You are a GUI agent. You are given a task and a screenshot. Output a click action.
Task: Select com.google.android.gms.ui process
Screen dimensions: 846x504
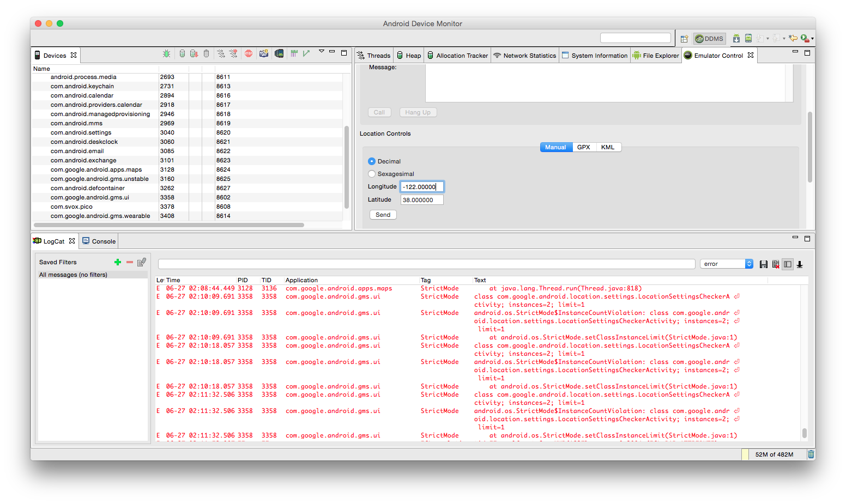click(x=188, y=197)
